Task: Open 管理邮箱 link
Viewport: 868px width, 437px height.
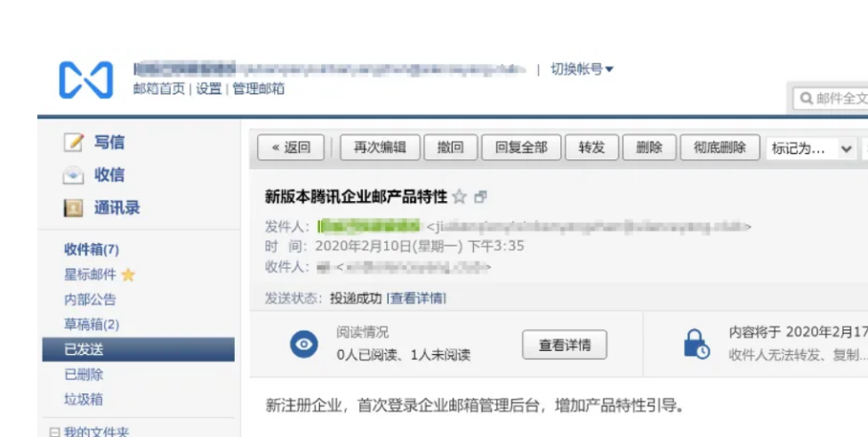Action: pos(259,89)
